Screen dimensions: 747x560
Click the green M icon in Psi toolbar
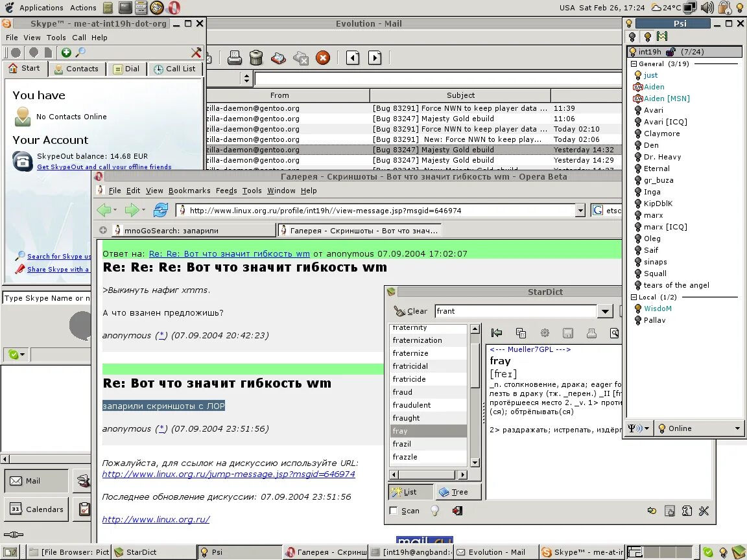click(x=661, y=36)
